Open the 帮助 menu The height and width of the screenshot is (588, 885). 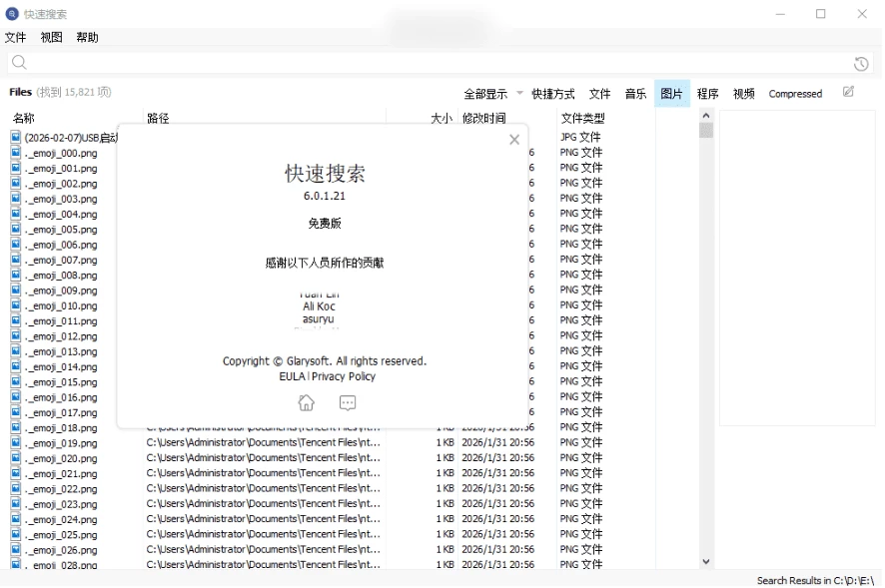(85, 37)
